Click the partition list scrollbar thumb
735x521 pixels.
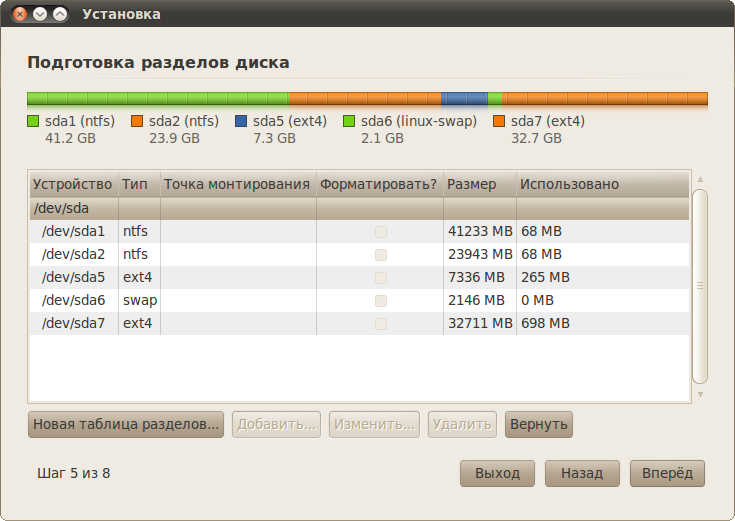(700, 286)
